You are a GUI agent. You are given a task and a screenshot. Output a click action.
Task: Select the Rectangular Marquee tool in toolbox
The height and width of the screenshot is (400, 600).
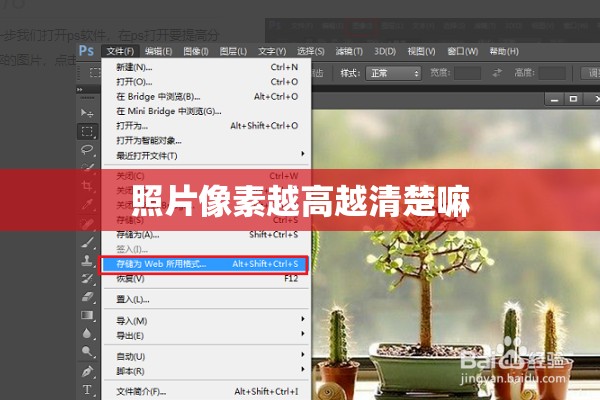(x=87, y=131)
